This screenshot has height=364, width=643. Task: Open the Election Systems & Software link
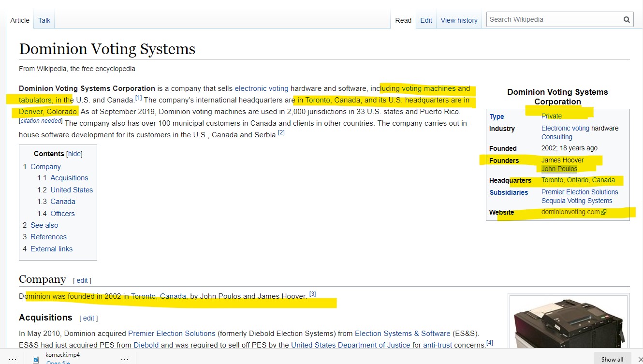402,334
